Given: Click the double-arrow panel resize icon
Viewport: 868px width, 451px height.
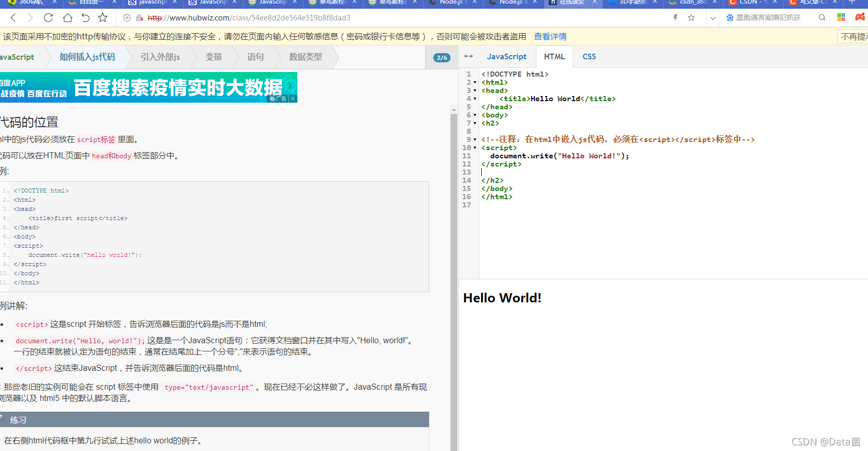Looking at the screenshot, I should coord(468,56).
